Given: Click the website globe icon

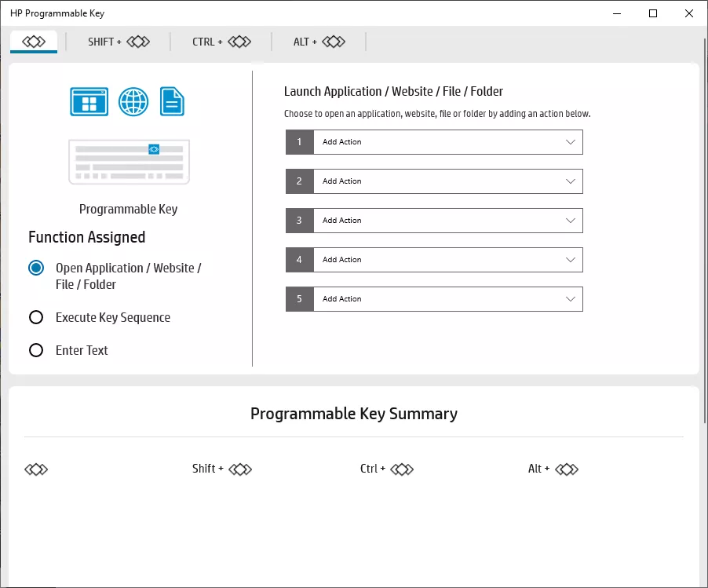Looking at the screenshot, I should (133, 101).
